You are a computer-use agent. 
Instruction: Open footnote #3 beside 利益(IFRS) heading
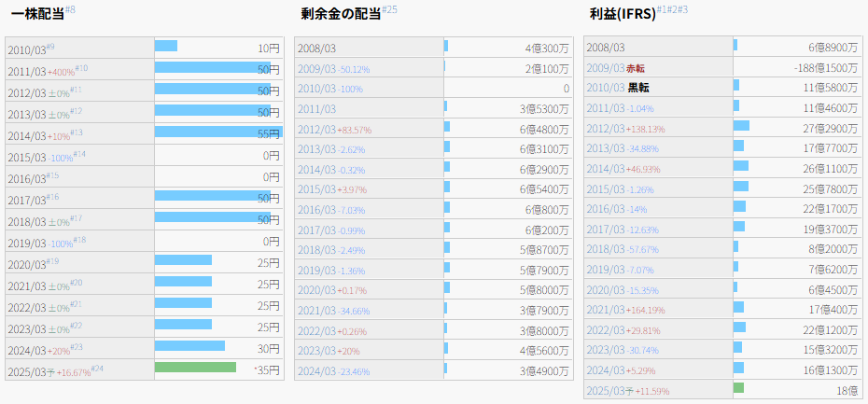682,10
